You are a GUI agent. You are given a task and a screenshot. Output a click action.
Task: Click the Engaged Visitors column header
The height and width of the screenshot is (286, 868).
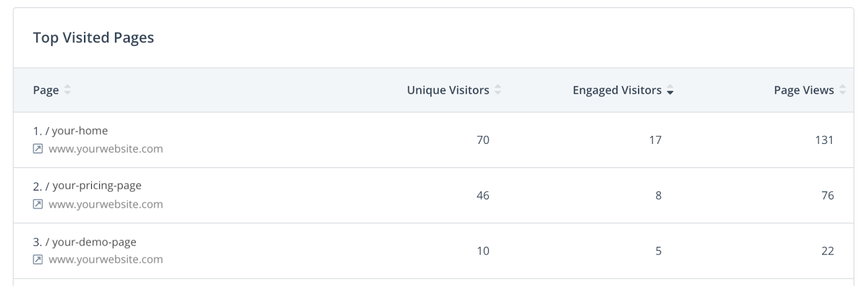point(617,90)
